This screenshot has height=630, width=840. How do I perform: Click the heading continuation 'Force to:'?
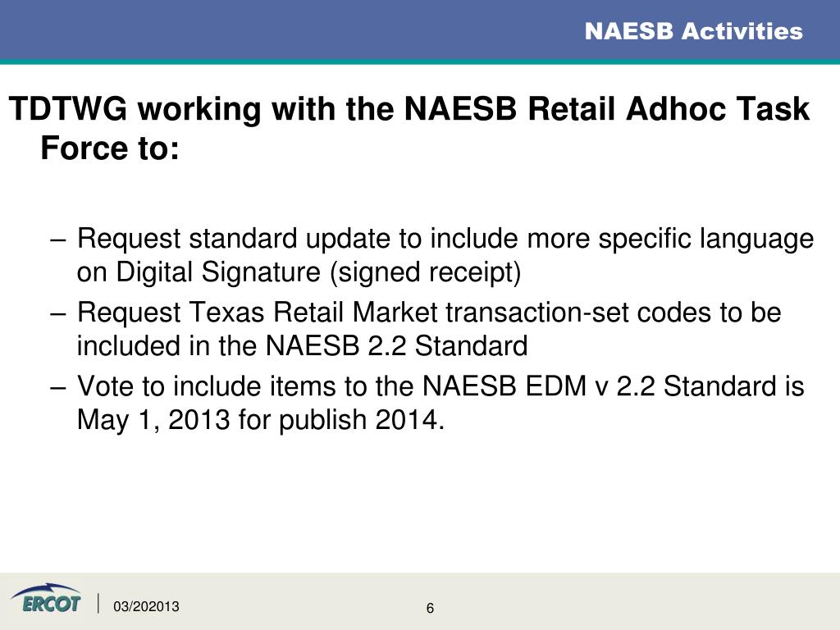click(x=110, y=148)
